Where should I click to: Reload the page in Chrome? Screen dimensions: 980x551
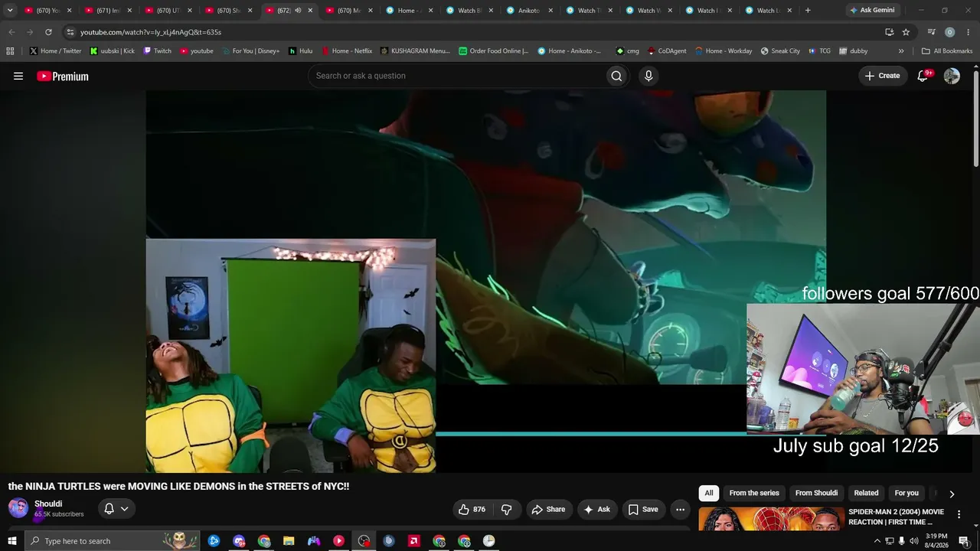point(48,32)
